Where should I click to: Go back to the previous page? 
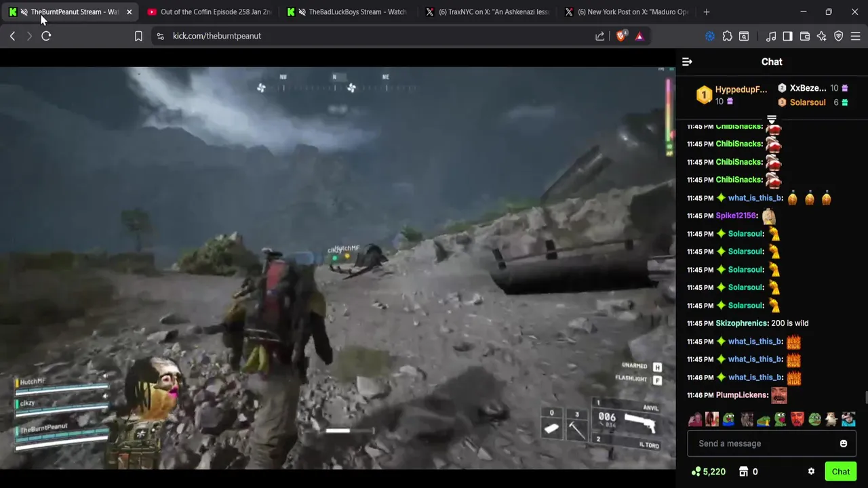click(x=12, y=36)
